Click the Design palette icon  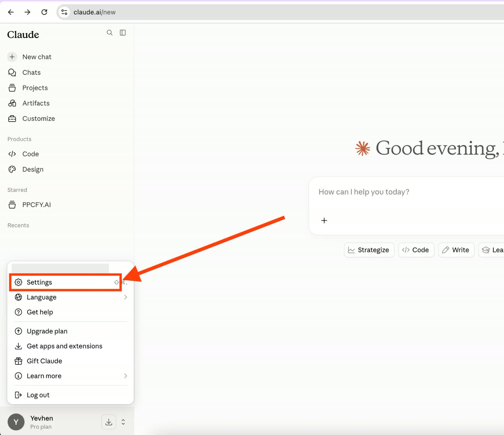click(12, 169)
